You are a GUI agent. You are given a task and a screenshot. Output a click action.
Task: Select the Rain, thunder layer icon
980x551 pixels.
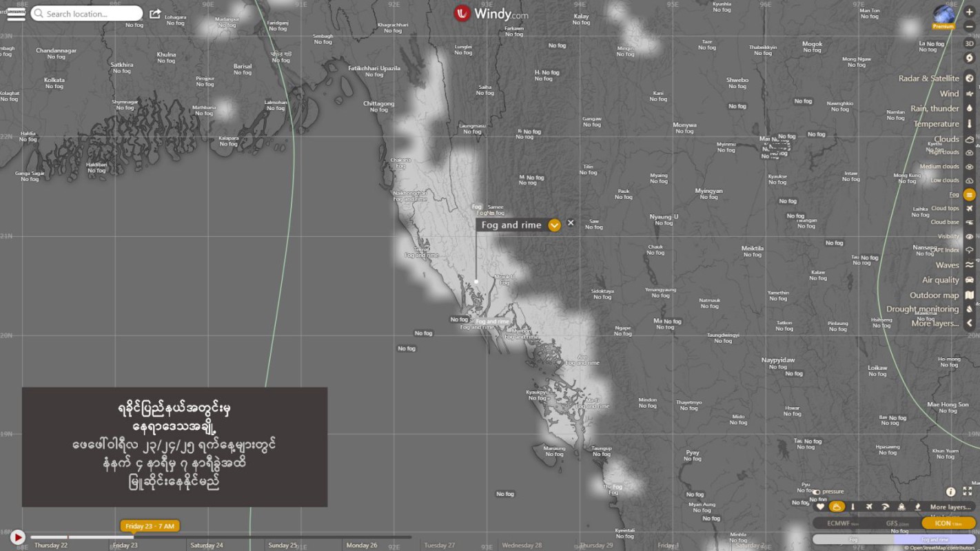pos(970,109)
